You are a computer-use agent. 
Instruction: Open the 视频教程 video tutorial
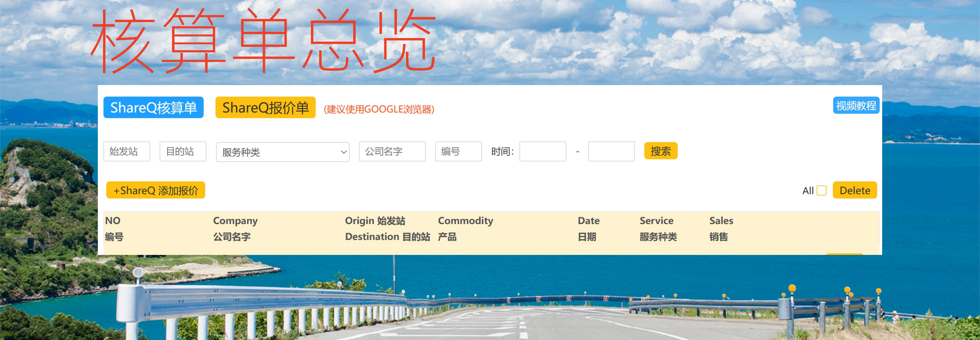pyautogui.click(x=856, y=105)
